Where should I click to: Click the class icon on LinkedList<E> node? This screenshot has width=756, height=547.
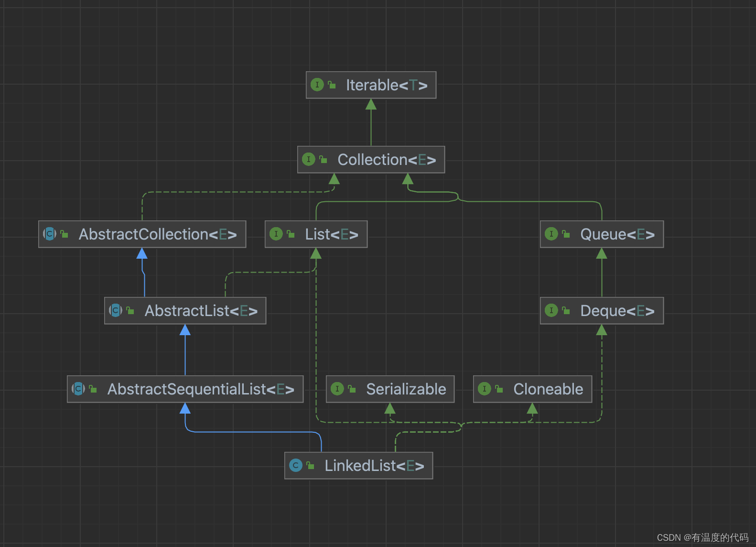click(295, 465)
